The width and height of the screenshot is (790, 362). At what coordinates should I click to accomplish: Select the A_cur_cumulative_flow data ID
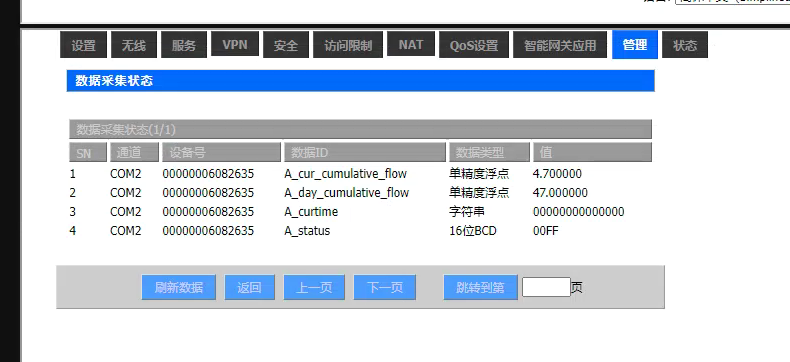click(x=346, y=174)
